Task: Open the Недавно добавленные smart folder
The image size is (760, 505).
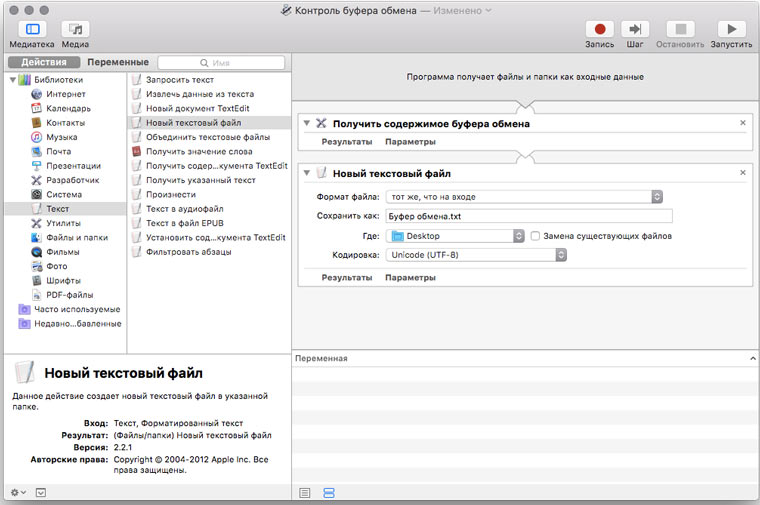Action: [78, 324]
